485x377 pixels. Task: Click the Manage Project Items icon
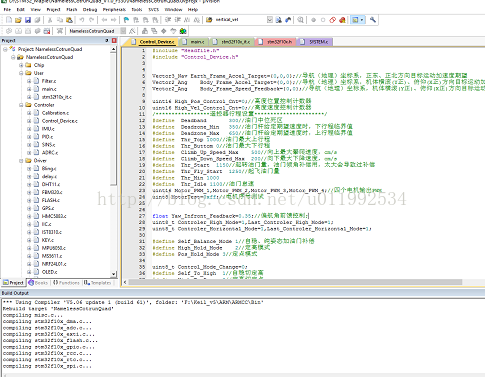click(x=145, y=31)
